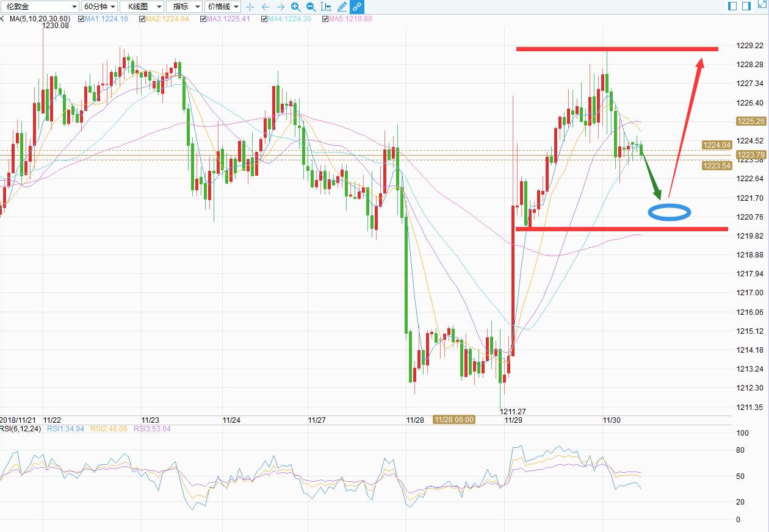Uncheck the MA3 moving average checkbox

(203, 19)
